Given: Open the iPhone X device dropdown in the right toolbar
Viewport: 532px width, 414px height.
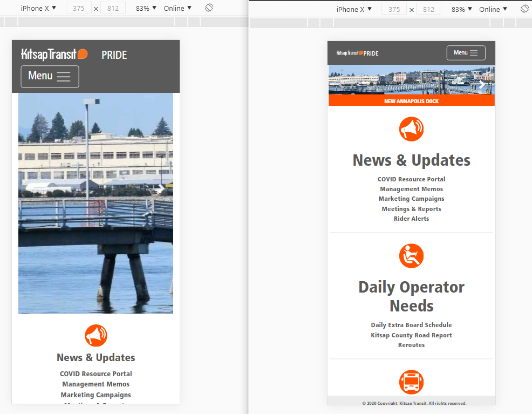Looking at the screenshot, I should tap(354, 9).
